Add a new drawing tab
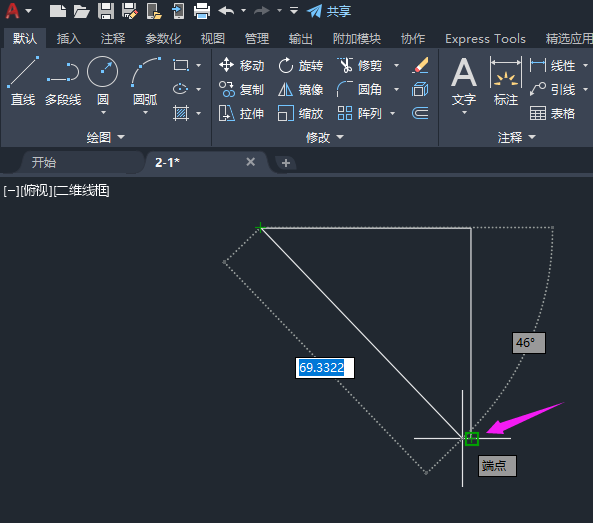The height and width of the screenshot is (523, 593). (286, 163)
